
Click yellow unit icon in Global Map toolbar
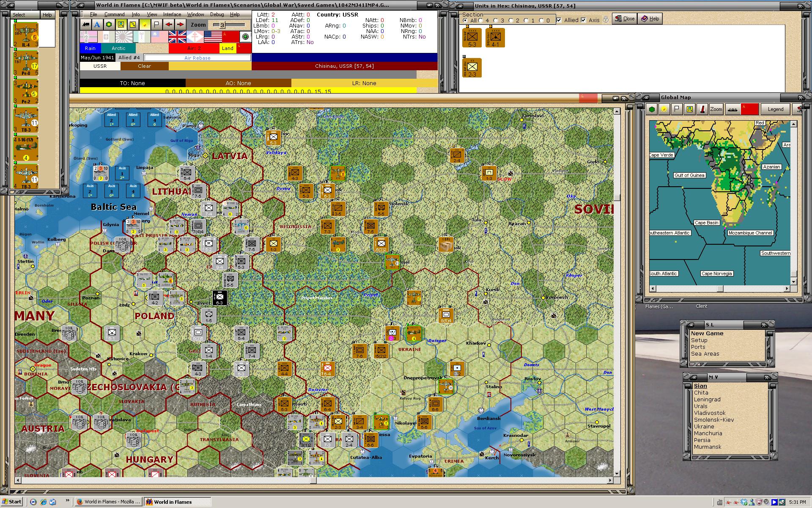[690, 109]
